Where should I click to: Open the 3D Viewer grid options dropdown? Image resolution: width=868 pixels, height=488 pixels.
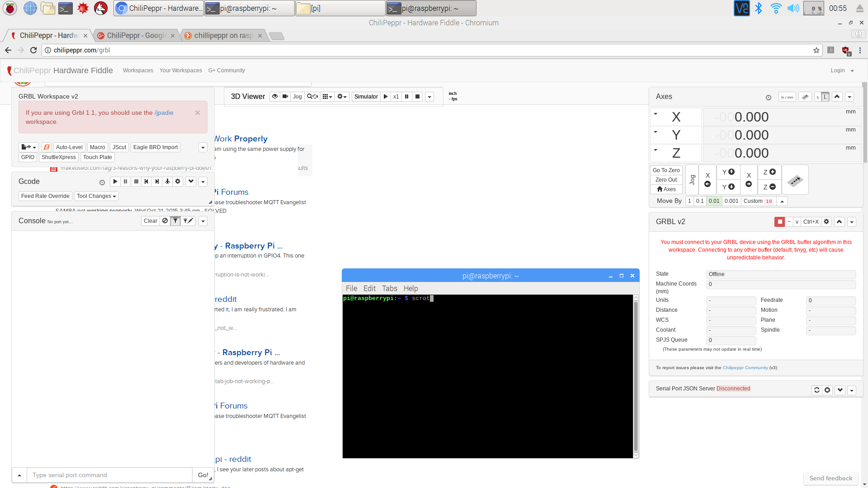pos(327,97)
